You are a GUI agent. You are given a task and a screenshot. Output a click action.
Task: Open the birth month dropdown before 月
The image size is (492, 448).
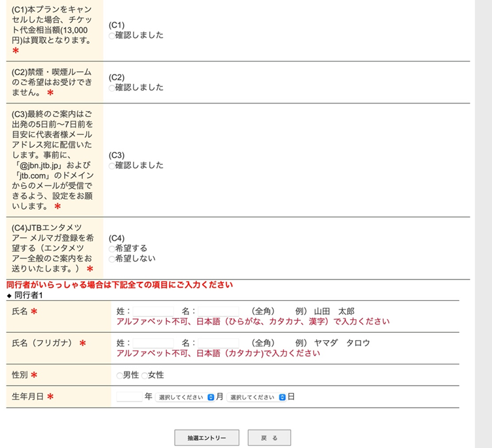tap(185, 397)
